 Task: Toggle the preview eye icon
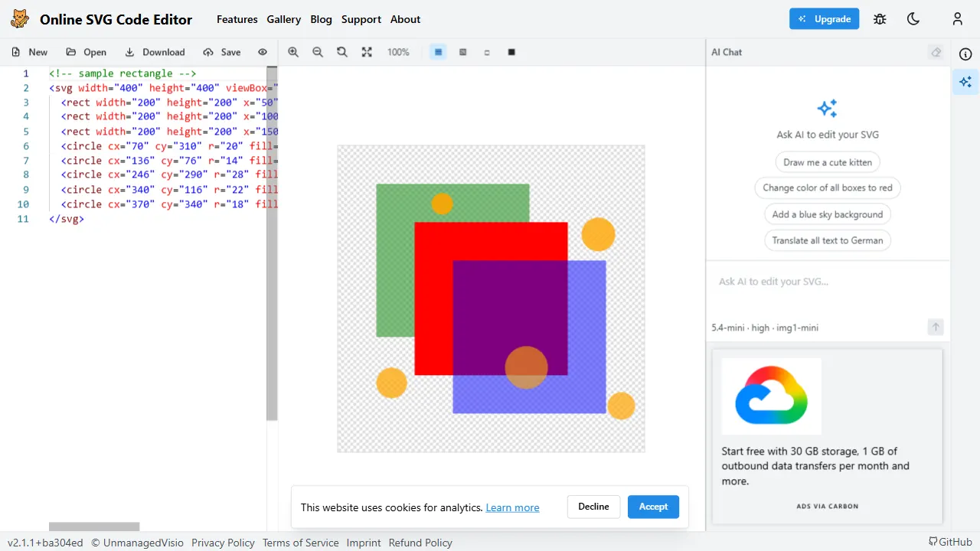tap(263, 52)
